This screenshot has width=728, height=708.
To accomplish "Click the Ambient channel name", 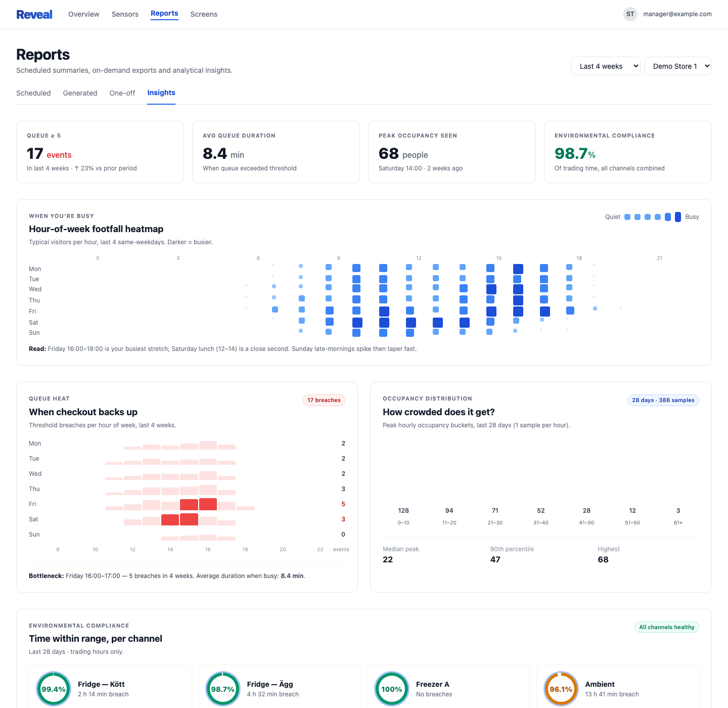I will click(x=600, y=684).
